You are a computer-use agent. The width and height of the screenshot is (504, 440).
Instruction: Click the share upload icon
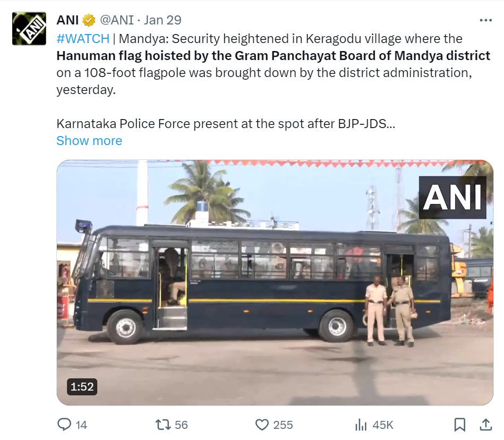pos(486,425)
